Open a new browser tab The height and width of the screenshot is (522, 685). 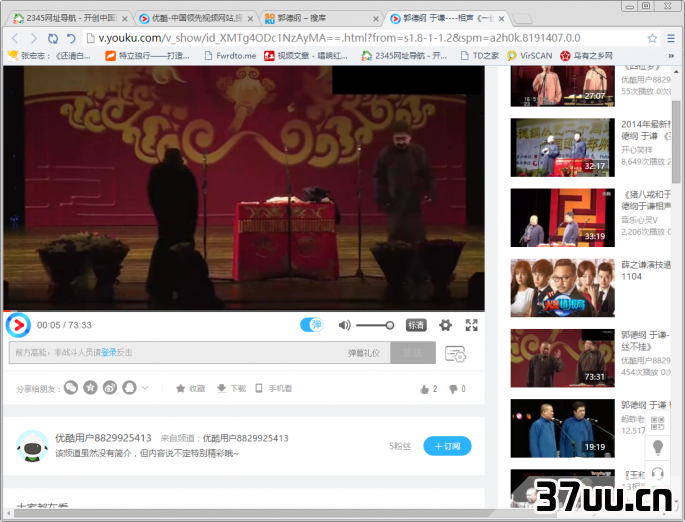pyautogui.click(x=522, y=19)
